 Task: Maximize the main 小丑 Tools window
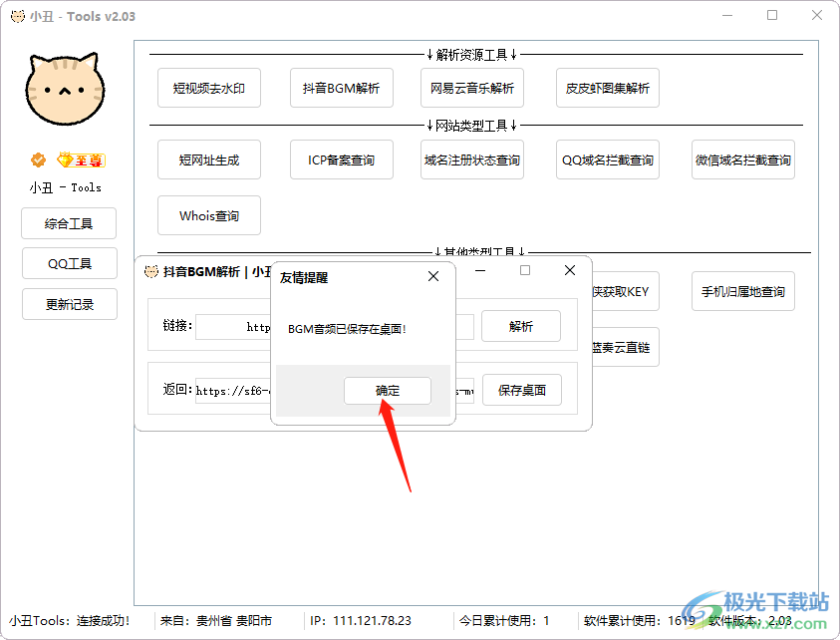pyautogui.click(x=772, y=15)
